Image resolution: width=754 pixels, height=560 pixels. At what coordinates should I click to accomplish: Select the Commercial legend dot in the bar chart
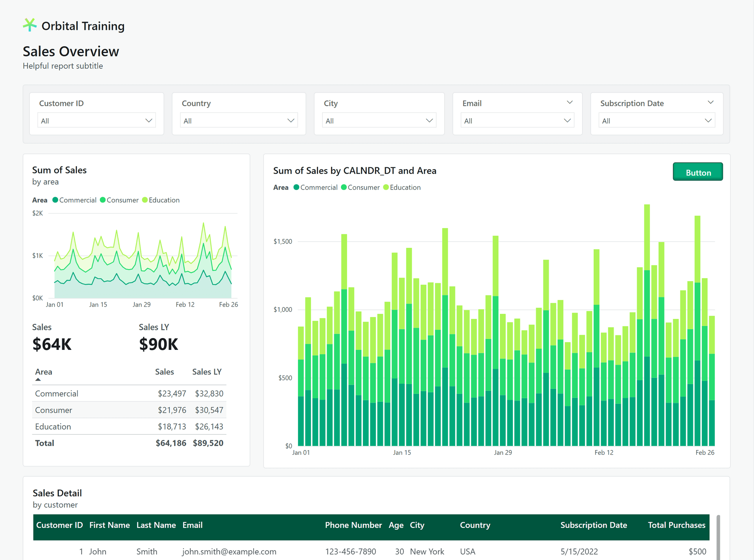tap(297, 187)
